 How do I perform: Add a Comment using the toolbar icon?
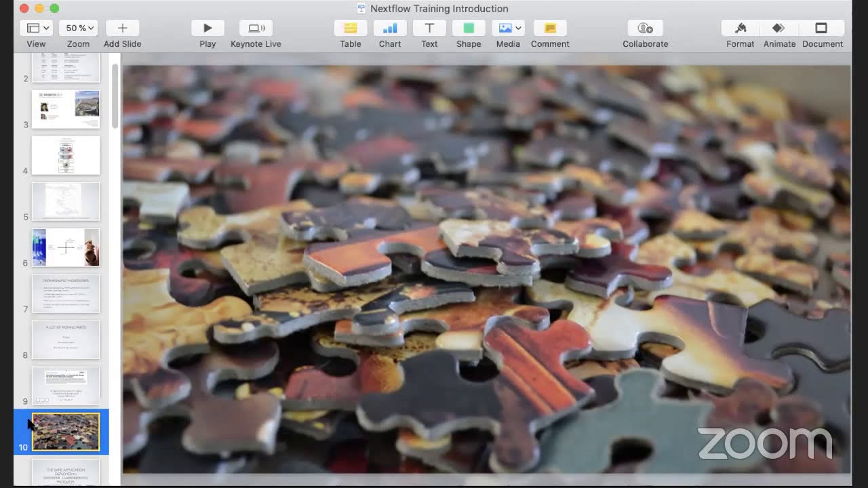550,28
